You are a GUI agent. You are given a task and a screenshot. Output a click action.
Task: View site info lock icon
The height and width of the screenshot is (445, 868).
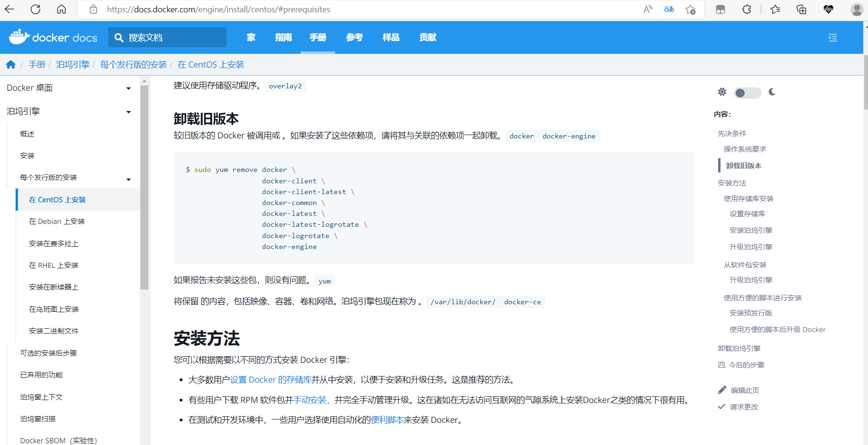pos(94,9)
